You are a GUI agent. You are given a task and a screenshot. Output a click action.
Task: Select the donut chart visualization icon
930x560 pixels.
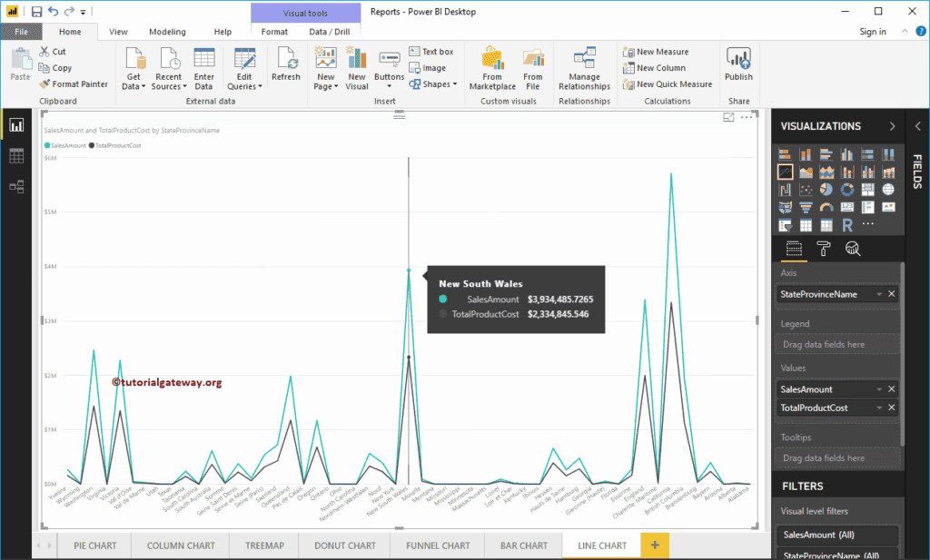(x=847, y=190)
